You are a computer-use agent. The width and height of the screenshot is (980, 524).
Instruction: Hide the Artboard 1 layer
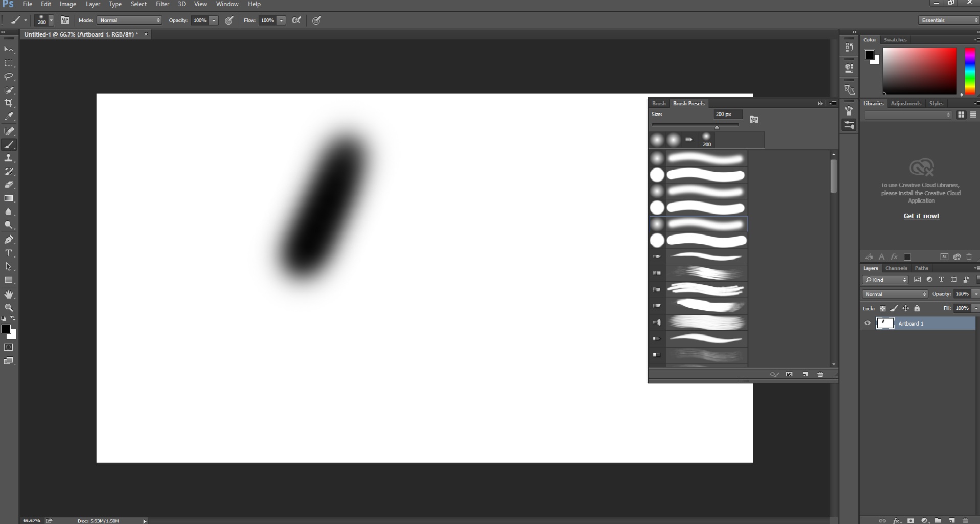(x=867, y=323)
